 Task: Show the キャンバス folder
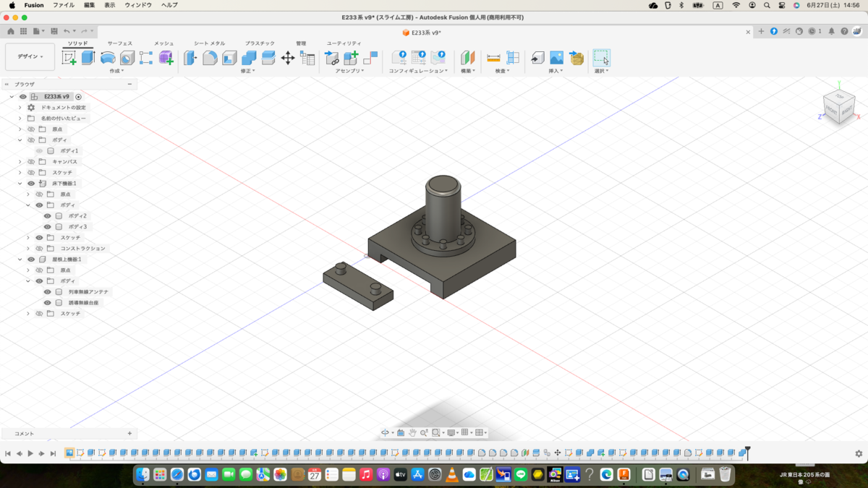(x=31, y=161)
